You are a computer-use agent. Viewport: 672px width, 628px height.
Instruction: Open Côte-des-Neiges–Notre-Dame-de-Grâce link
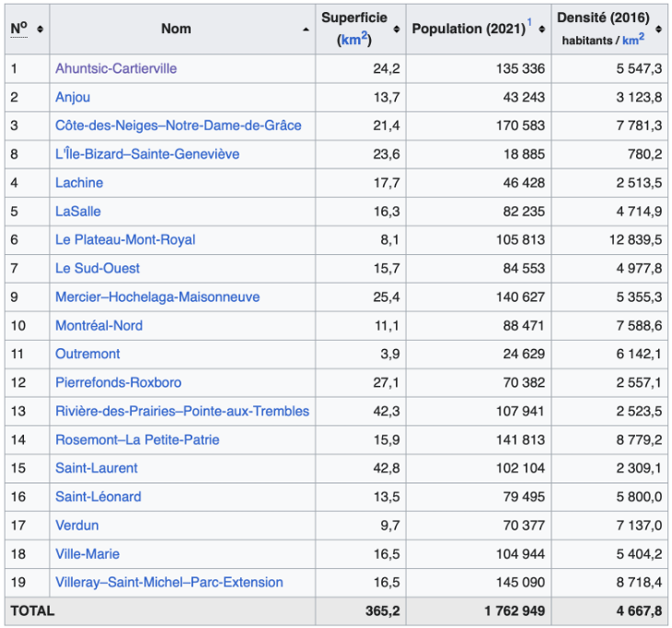pos(178,125)
